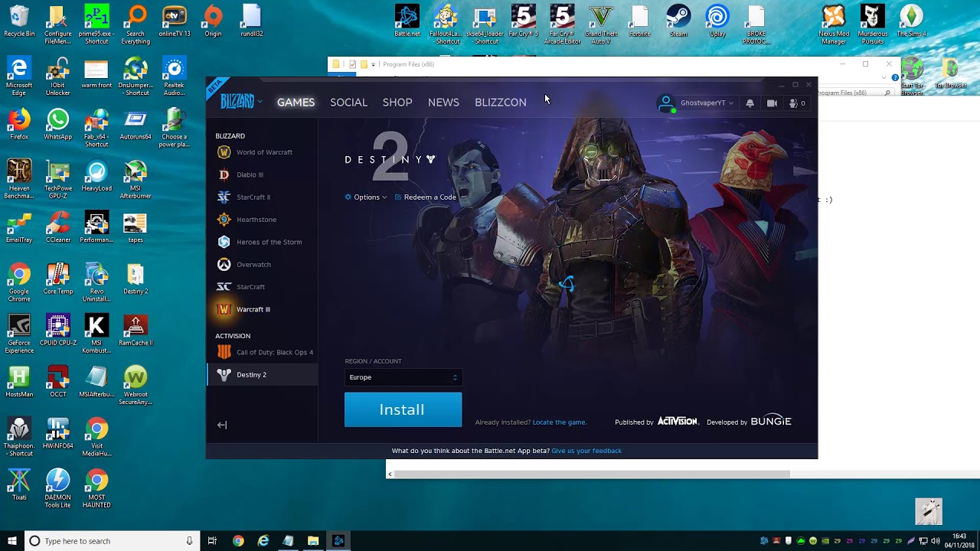The width and height of the screenshot is (980, 551).
Task: Open the Europe region dropdown
Action: pyautogui.click(x=403, y=377)
